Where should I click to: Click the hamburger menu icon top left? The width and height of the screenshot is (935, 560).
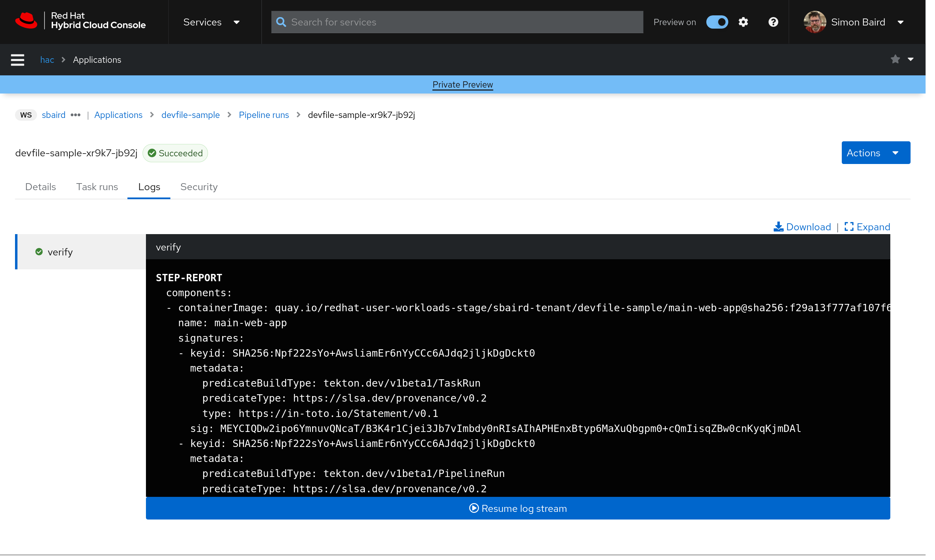(17, 59)
